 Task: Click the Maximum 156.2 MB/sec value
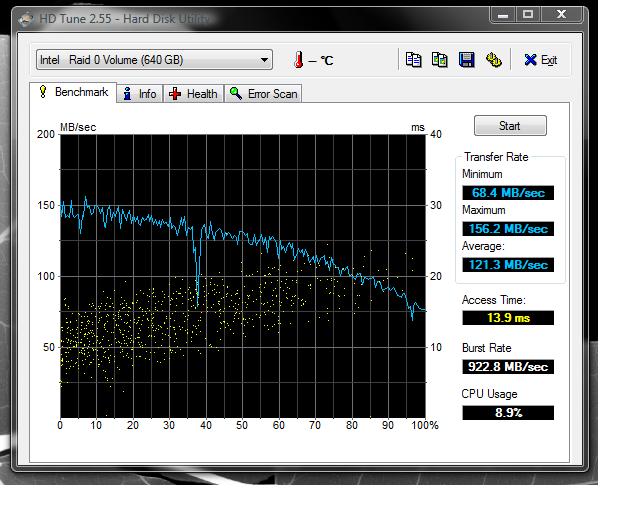(x=508, y=229)
